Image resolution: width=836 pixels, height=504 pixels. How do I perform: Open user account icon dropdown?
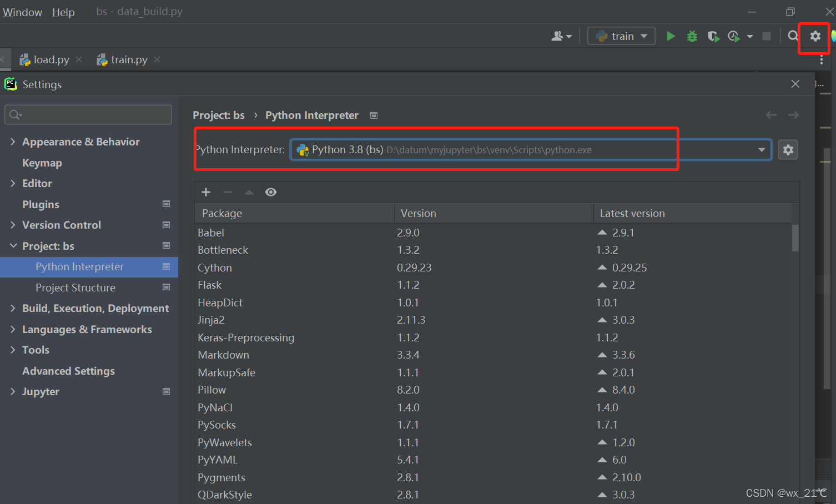(x=561, y=36)
